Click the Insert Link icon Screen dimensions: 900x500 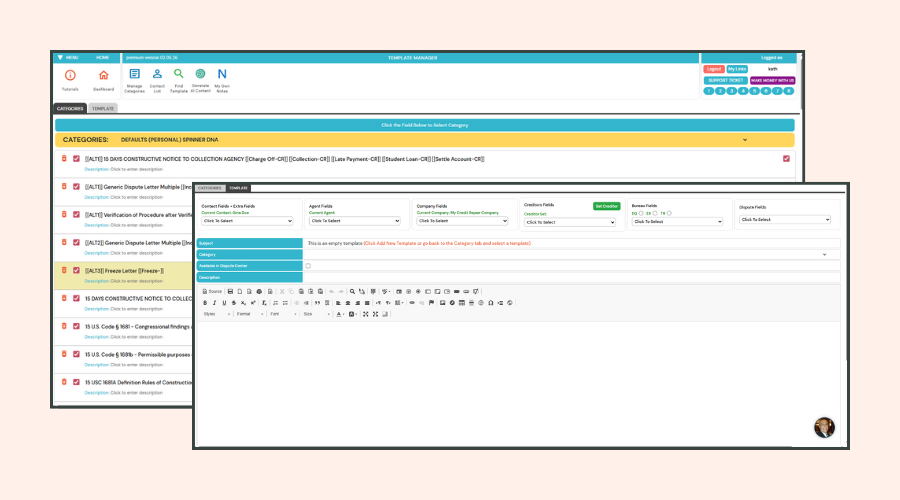[x=412, y=303]
